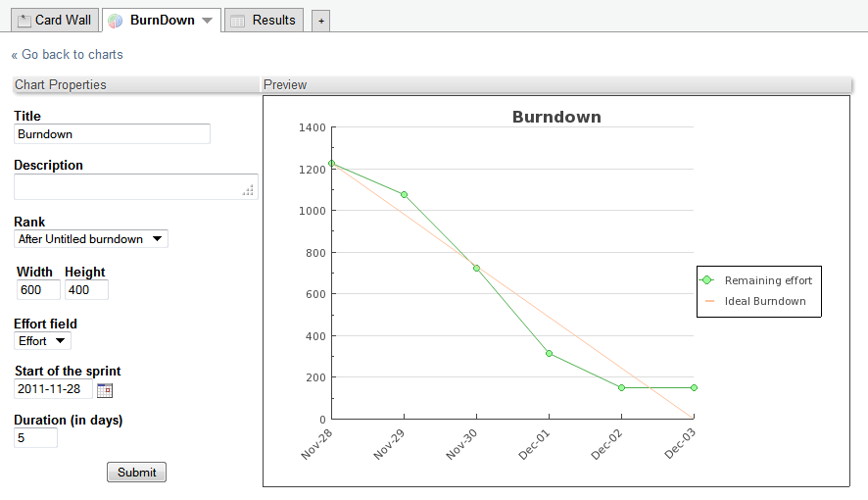Open the Effort field dropdown
868x500 pixels.
pyautogui.click(x=43, y=341)
